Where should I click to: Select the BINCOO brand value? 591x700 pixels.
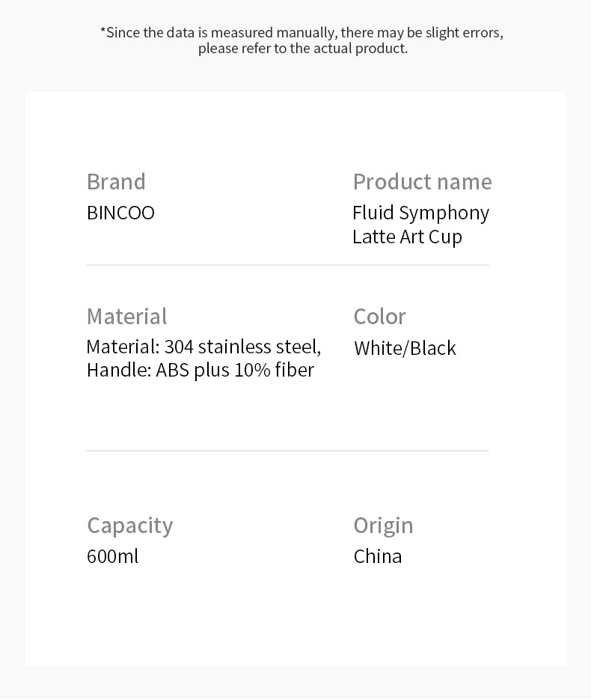pyautogui.click(x=120, y=213)
